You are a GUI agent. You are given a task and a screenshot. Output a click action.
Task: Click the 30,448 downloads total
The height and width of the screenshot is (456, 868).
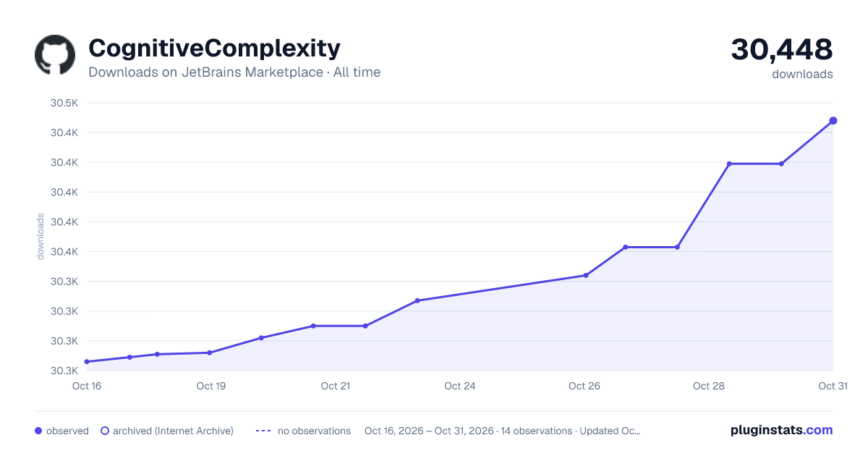click(782, 49)
